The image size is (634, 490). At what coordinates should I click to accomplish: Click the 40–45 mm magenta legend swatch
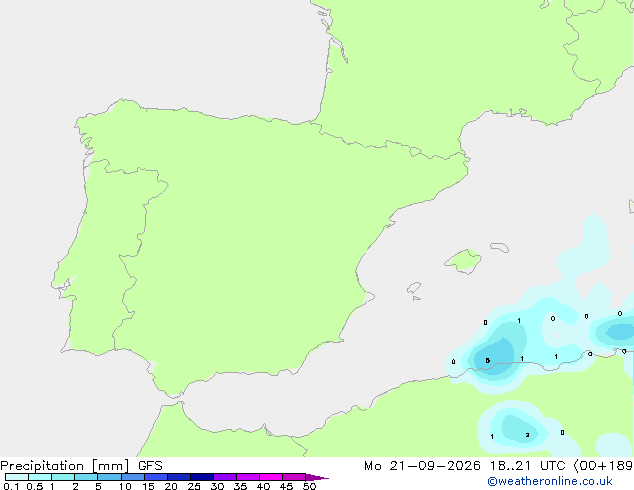(x=271, y=477)
